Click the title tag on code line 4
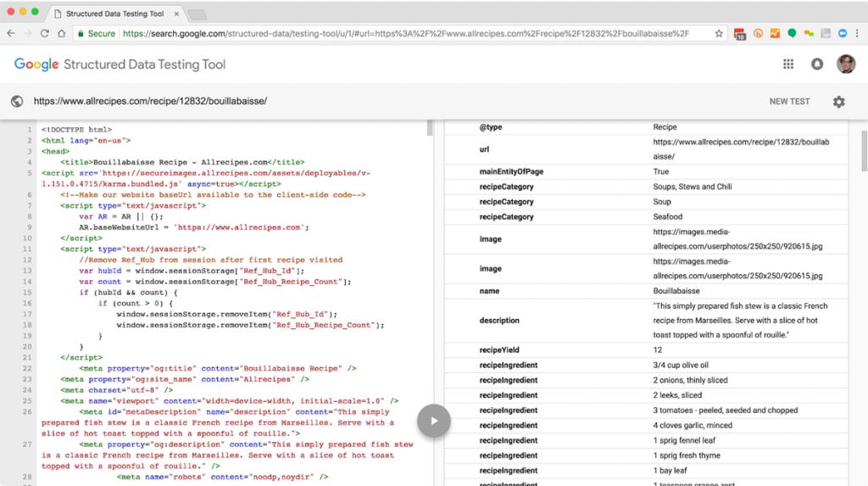Screen dimensions: 868x486 (x=183, y=162)
